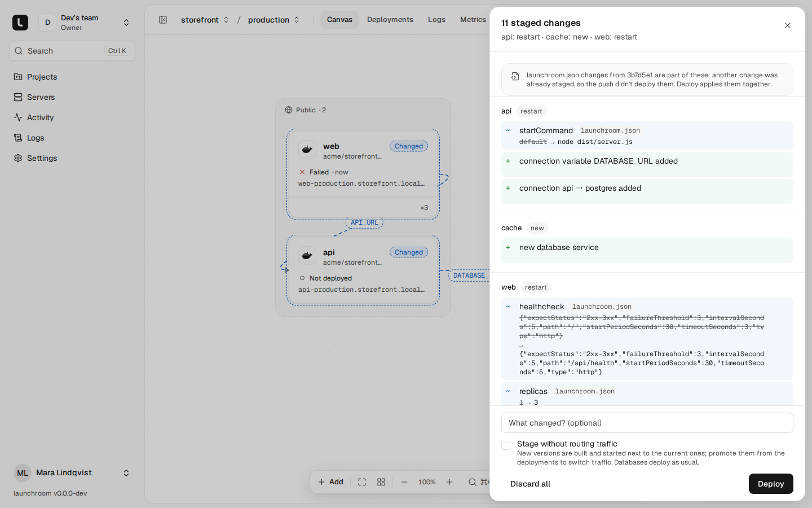Image resolution: width=812 pixels, height=508 pixels.
Task: Open the Activity page icon
Action: (x=18, y=117)
